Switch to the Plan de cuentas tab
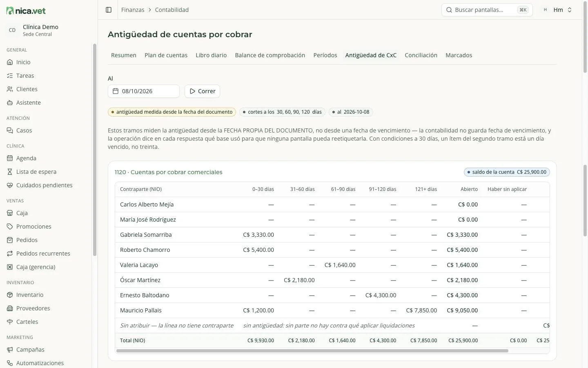 [x=166, y=55]
